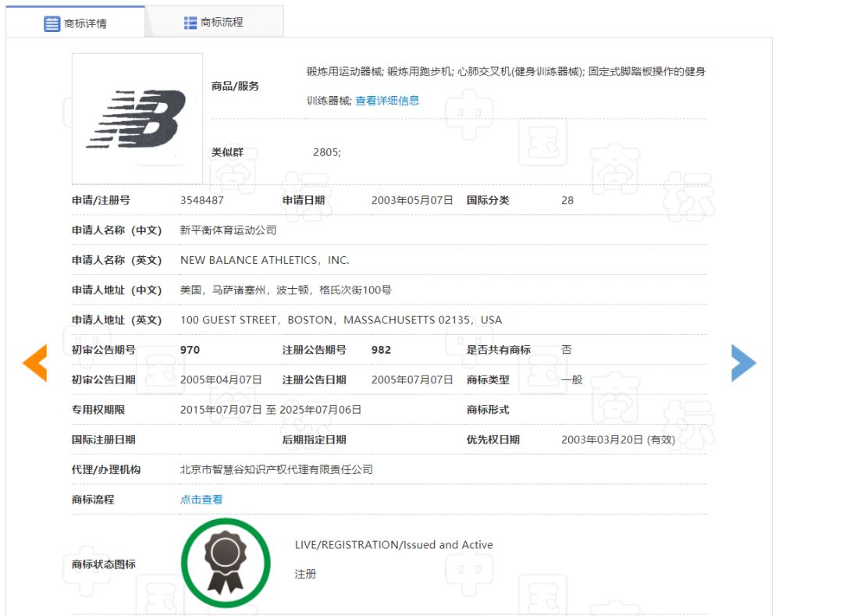Click the 国际注册日期 label
Viewport: 843px width, 616px height.
(104, 440)
